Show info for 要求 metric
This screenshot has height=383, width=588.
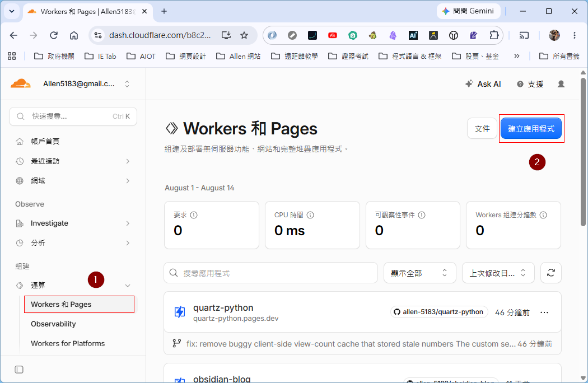[x=194, y=215]
